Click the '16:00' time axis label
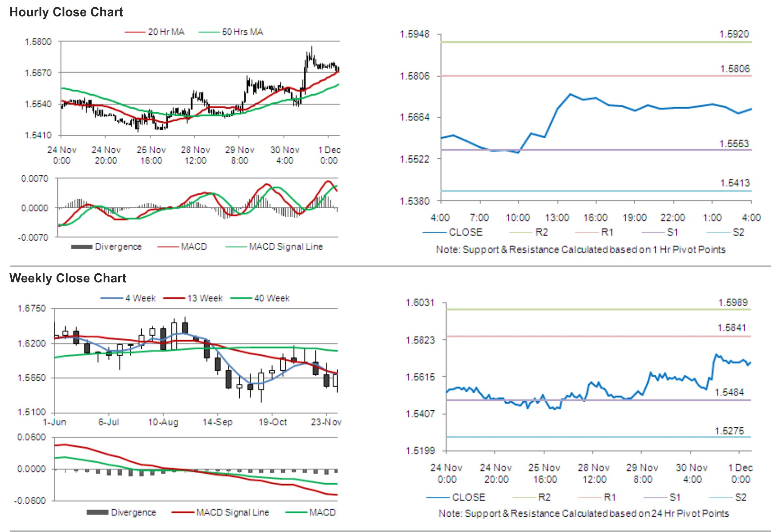Screen dimensions: 771x532 pos(595,218)
